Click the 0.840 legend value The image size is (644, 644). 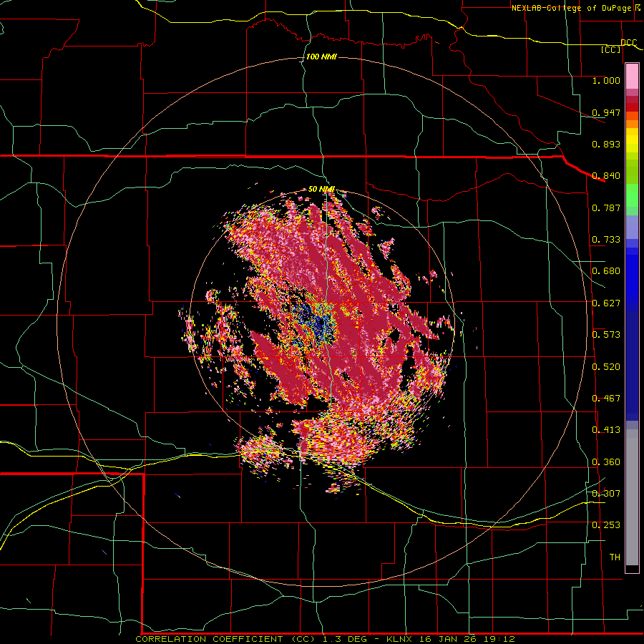(606, 176)
